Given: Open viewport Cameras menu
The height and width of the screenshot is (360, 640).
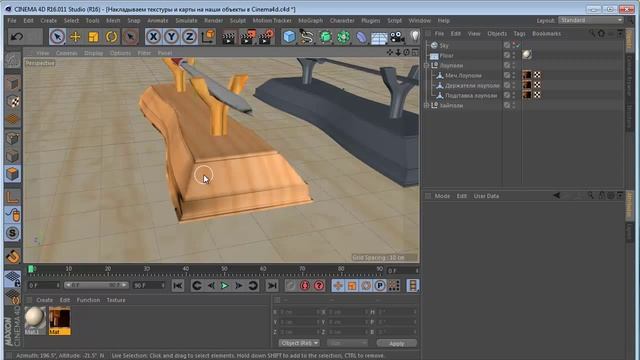Looking at the screenshot, I should (x=66, y=53).
